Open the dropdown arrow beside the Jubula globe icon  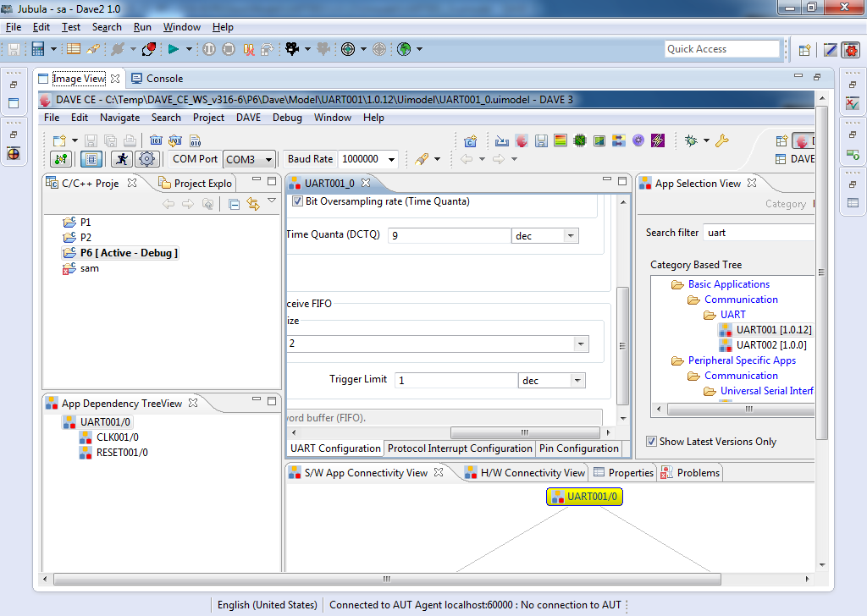click(420, 49)
